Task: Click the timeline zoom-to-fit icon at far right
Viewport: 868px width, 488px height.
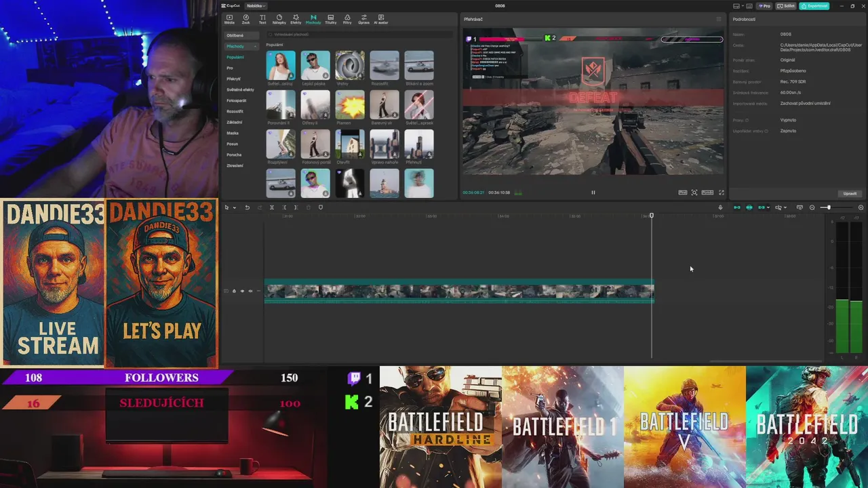Action: (861, 207)
